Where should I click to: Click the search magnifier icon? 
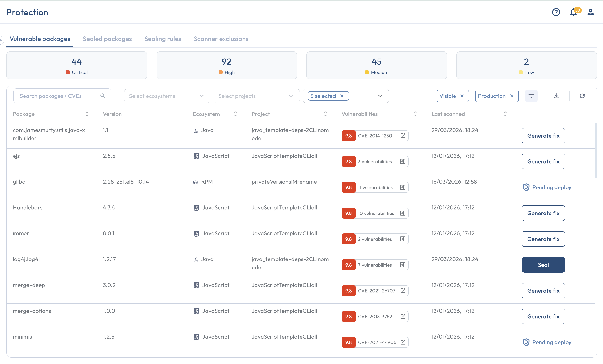pyautogui.click(x=103, y=96)
